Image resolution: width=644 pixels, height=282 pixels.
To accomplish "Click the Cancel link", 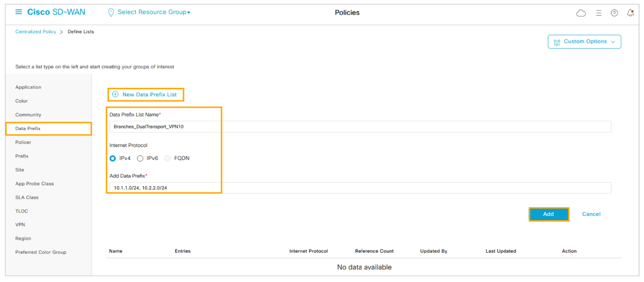I will (591, 214).
